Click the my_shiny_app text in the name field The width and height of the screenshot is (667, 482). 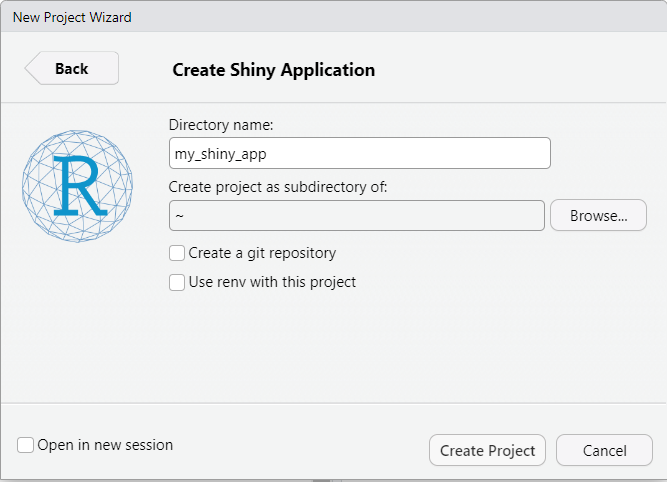[220, 154]
